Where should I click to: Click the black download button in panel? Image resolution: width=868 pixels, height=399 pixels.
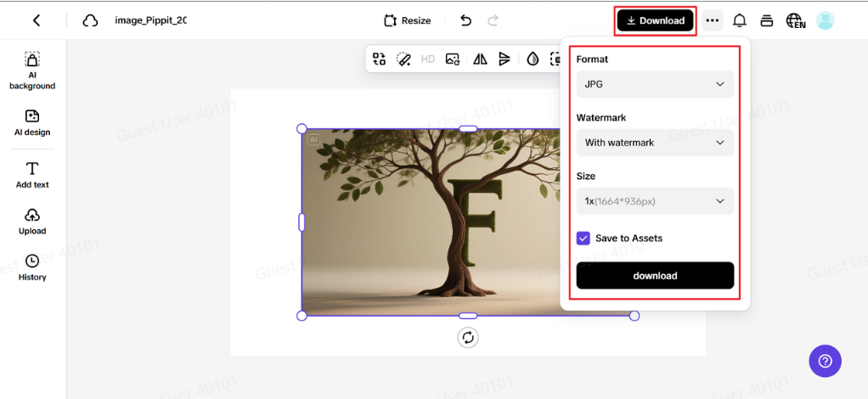[655, 276]
